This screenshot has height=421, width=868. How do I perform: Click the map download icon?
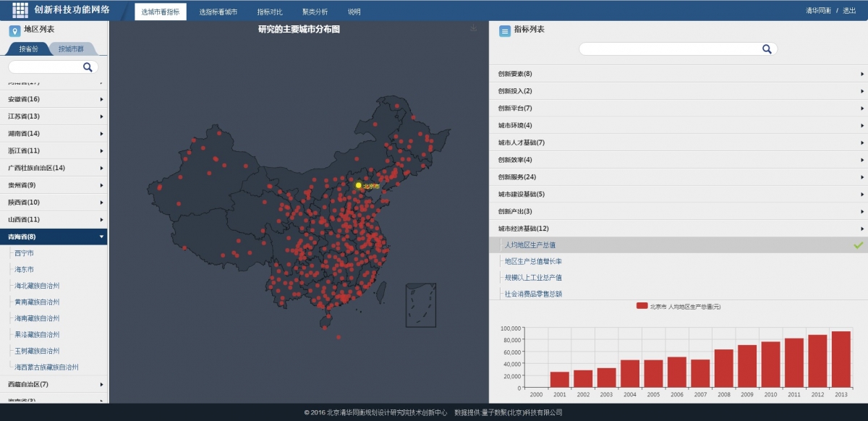474,28
